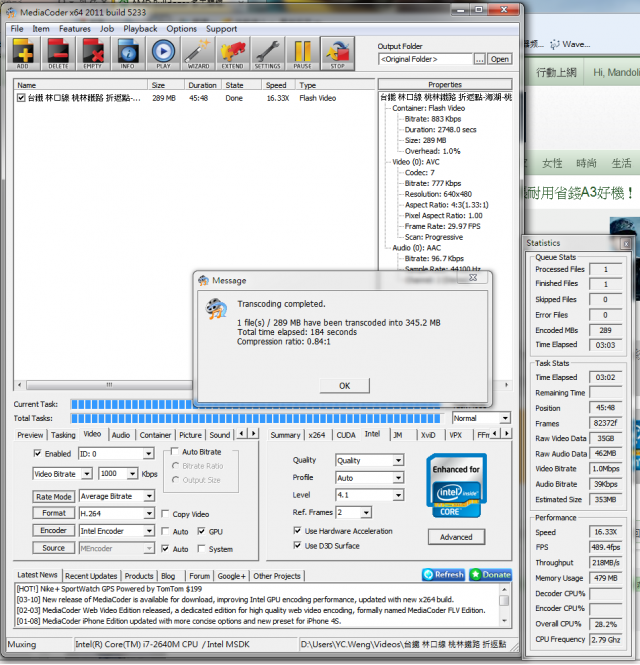This screenshot has height=665, width=640.
Task: Click the Advanced button
Action: point(456,537)
